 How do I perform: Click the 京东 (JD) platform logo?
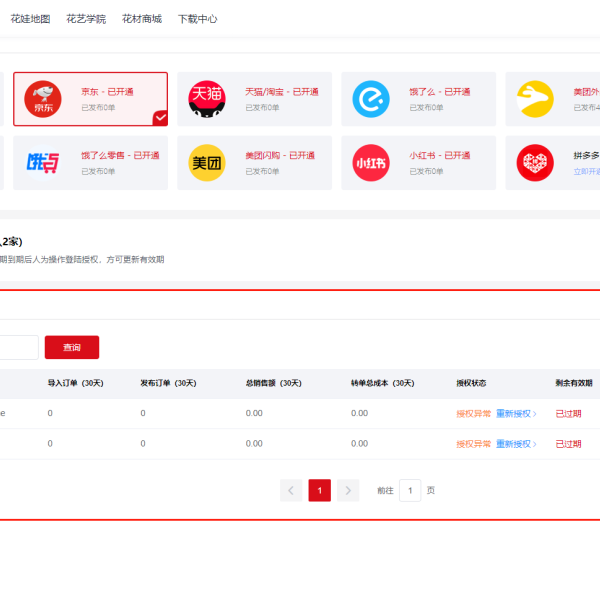(43, 99)
